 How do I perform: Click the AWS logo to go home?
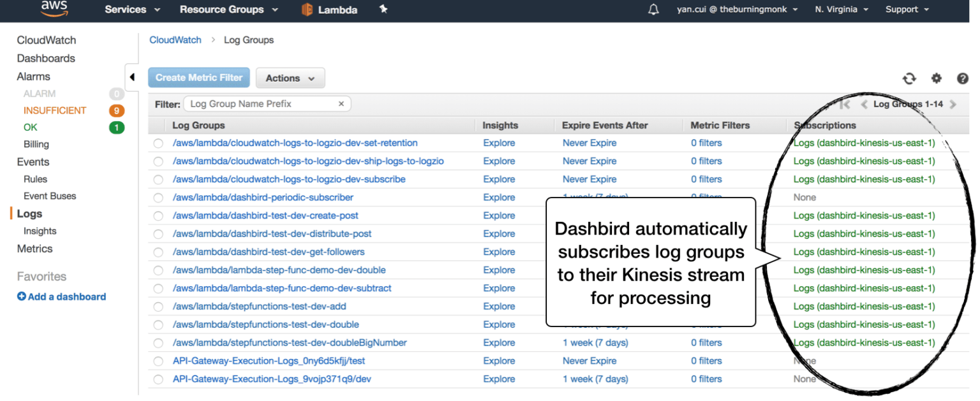click(54, 9)
